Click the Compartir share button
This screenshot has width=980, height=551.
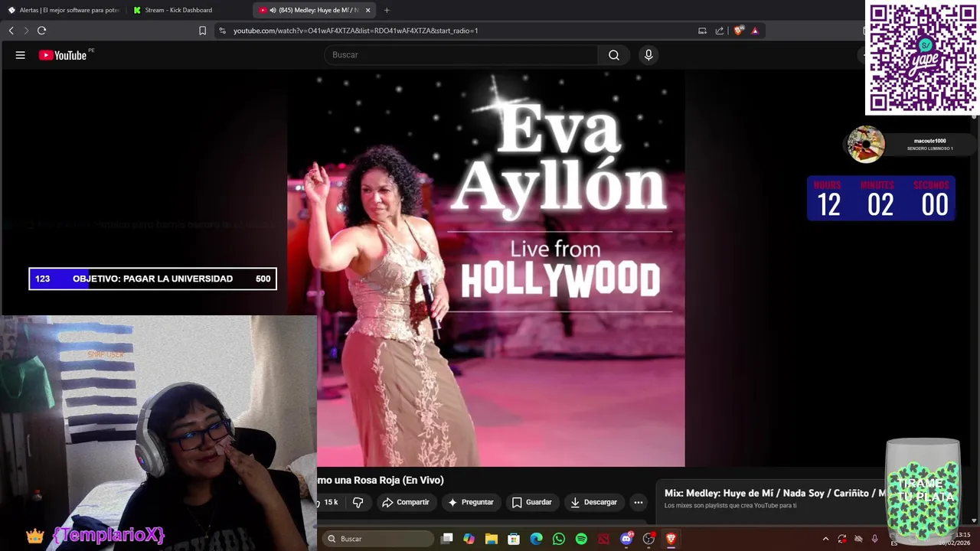click(405, 502)
